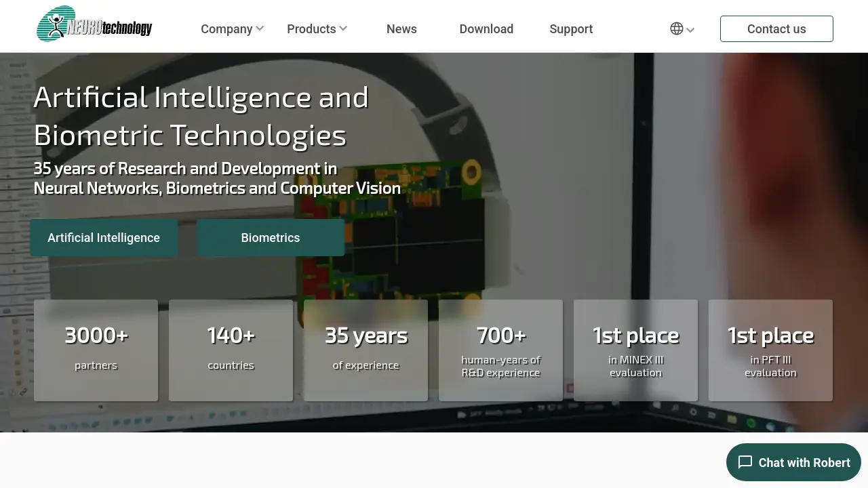Click the 1st place MINEX III card
The height and width of the screenshot is (488, 868).
pos(635,350)
